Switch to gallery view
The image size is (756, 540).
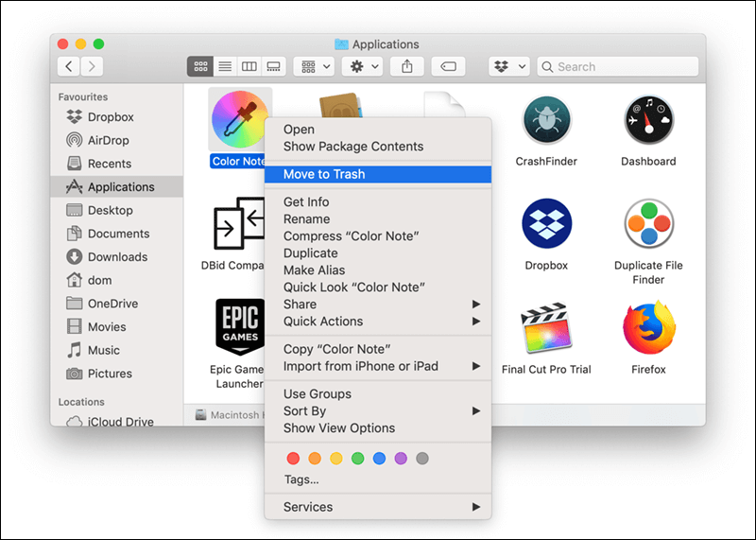click(x=273, y=66)
